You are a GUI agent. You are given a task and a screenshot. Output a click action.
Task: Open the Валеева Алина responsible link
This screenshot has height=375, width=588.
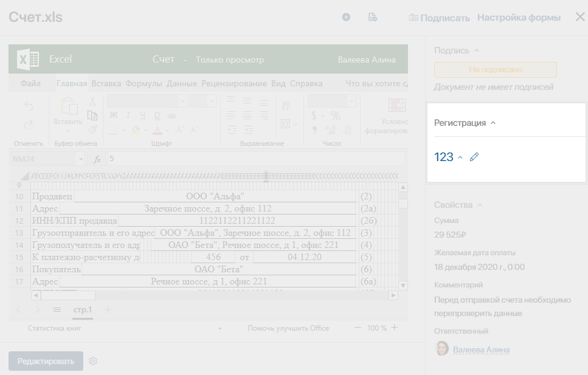(481, 350)
